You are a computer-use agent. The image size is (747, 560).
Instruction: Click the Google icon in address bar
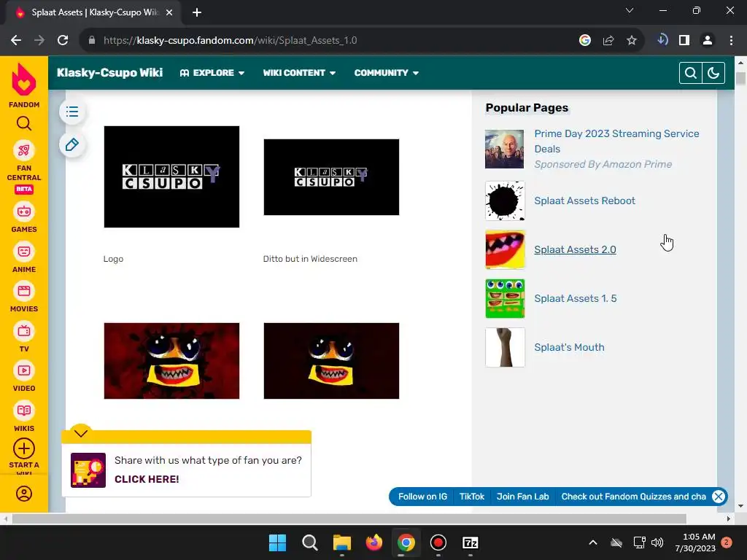584,41
